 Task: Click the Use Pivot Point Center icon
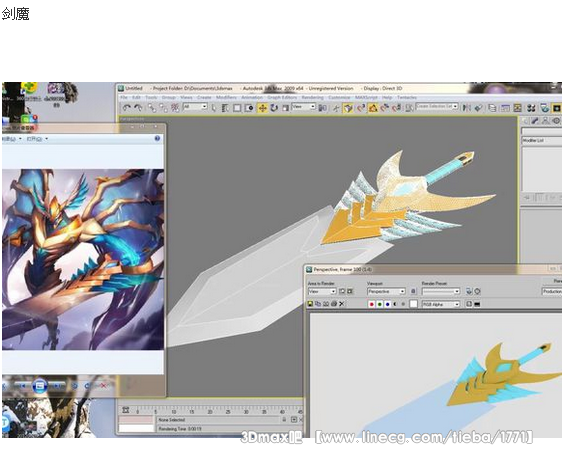click(x=323, y=107)
